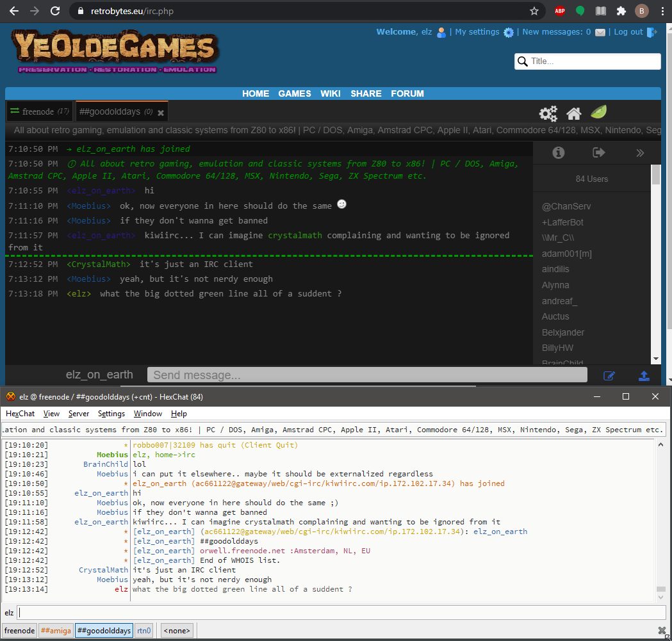Open the reading list extension icon
This screenshot has width=672, height=641.
[601, 11]
